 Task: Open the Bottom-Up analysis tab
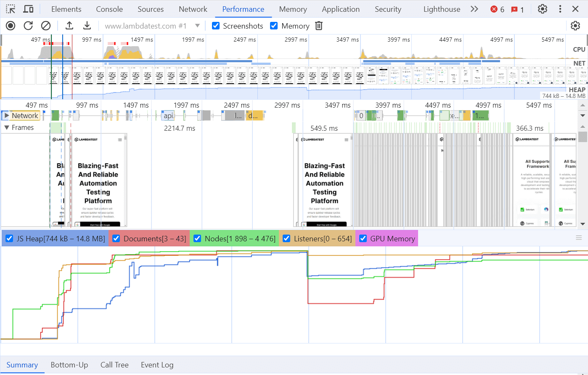69,365
